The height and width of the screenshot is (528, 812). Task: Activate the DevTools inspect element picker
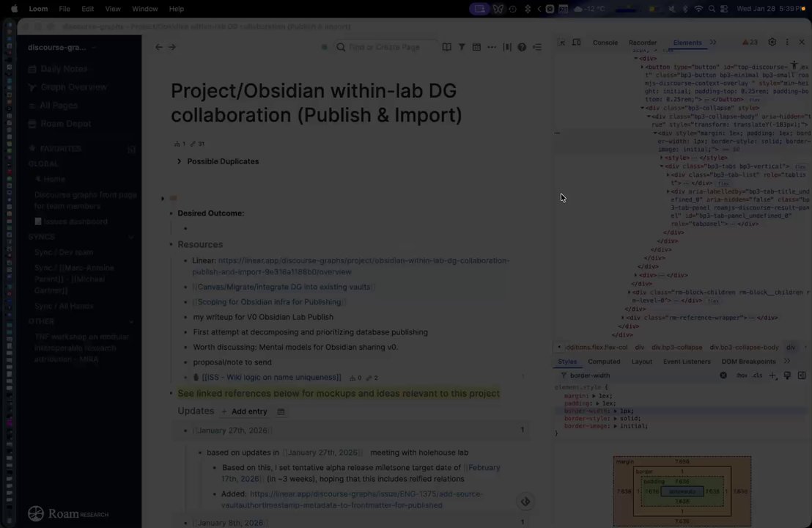click(562, 43)
